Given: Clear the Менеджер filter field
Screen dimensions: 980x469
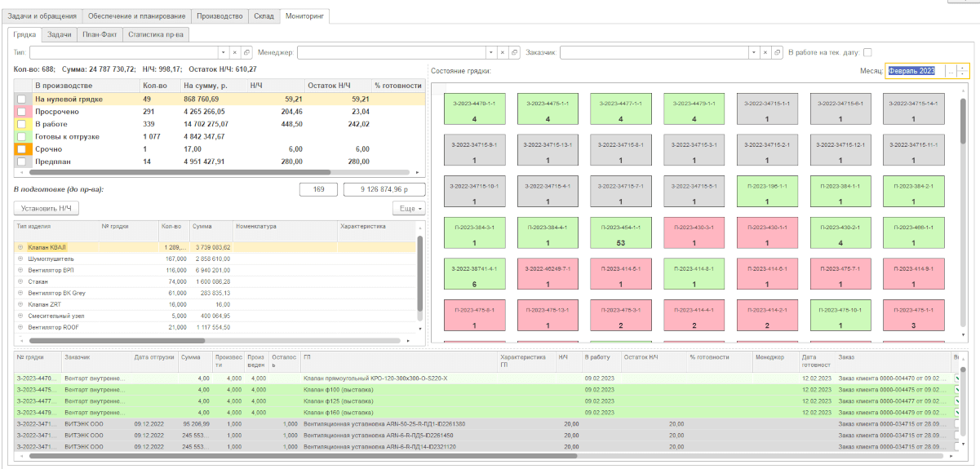Looking at the screenshot, I should [502, 52].
